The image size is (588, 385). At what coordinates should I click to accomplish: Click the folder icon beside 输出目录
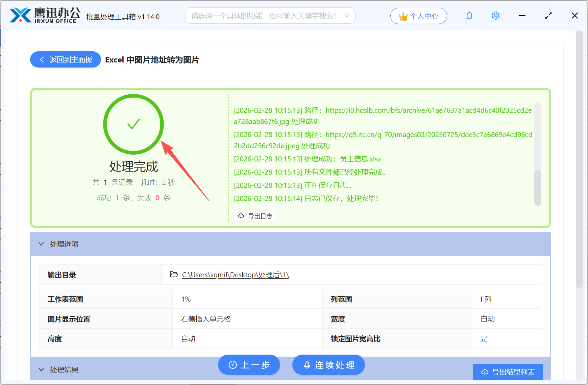tap(173, 275)
